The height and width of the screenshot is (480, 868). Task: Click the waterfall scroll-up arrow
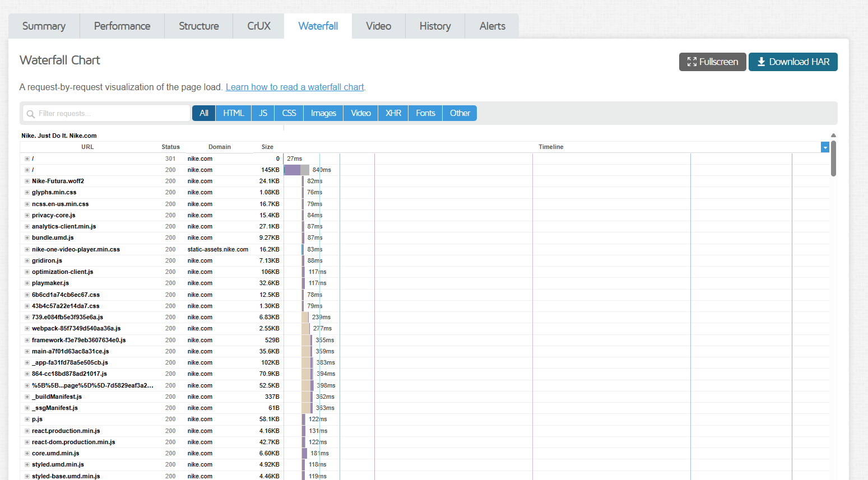tap(833, 136)
